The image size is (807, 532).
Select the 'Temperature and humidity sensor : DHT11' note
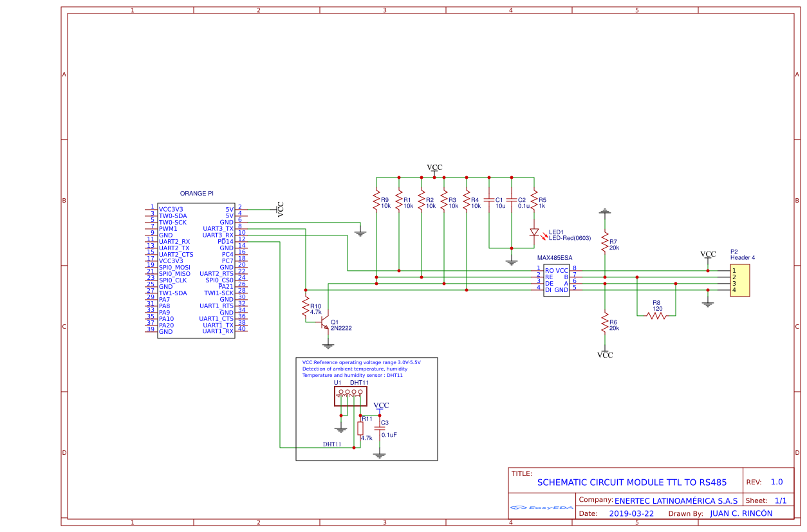(353, 376)
